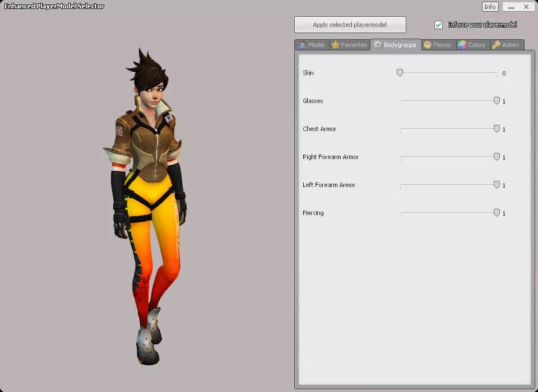Switch to the Model tab
The image size is (538, 392).
312,45
